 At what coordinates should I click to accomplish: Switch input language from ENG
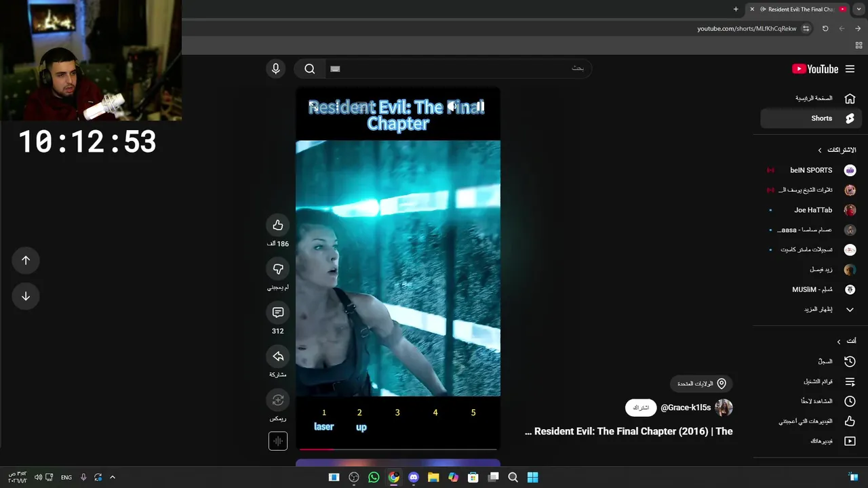pos(66,477)
